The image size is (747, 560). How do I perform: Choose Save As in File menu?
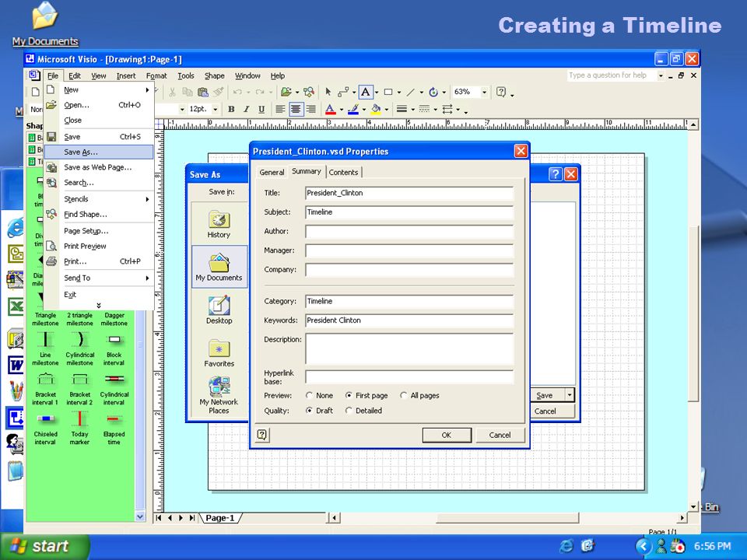[x=99, y=152]
